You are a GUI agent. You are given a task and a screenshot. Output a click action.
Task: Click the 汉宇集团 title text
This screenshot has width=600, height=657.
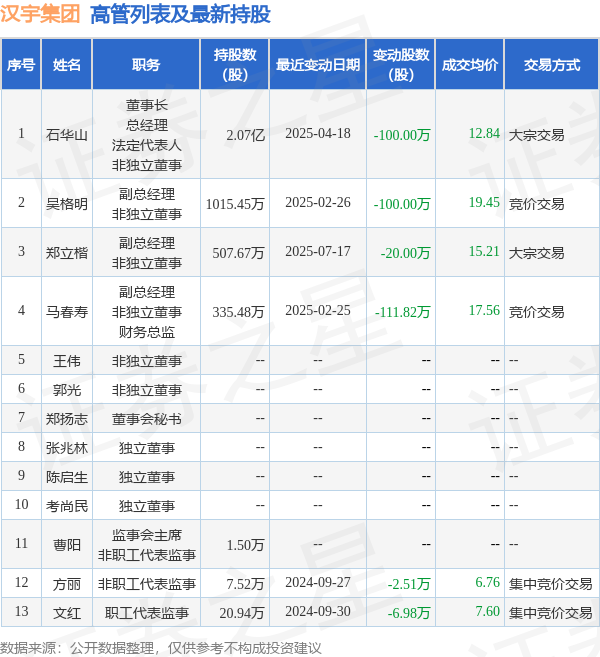pos(40,14)
